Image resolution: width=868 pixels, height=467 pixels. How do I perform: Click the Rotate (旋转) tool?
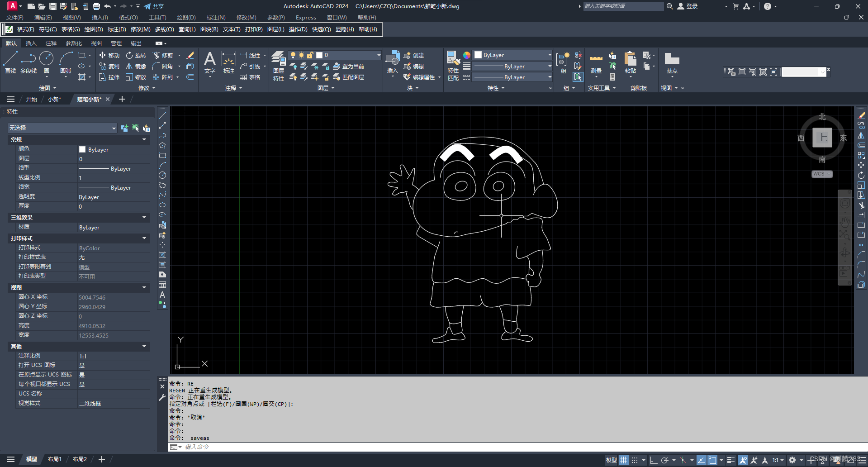136,55
